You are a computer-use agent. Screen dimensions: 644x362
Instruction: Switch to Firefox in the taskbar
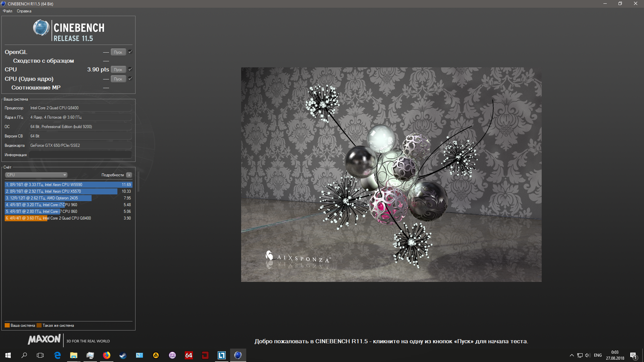click(x=107, y=355)
